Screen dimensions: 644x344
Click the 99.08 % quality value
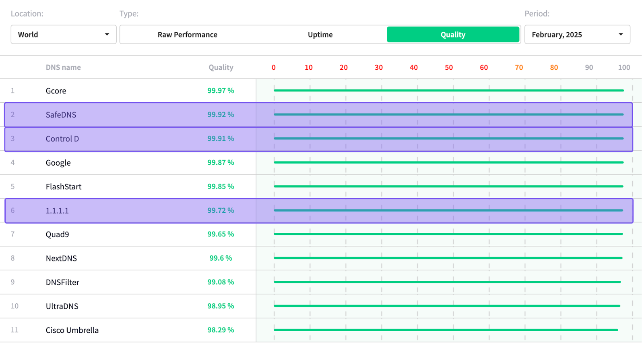click(x=221, y=282)
